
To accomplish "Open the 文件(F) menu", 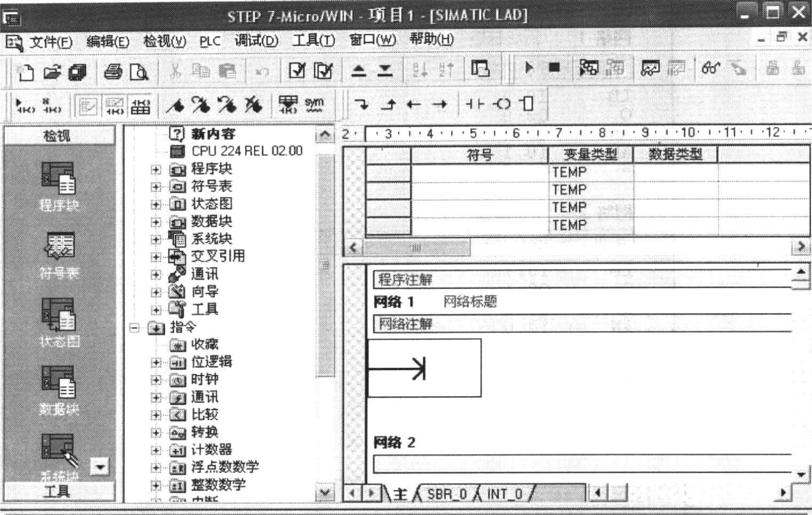I will coord(50,42).
